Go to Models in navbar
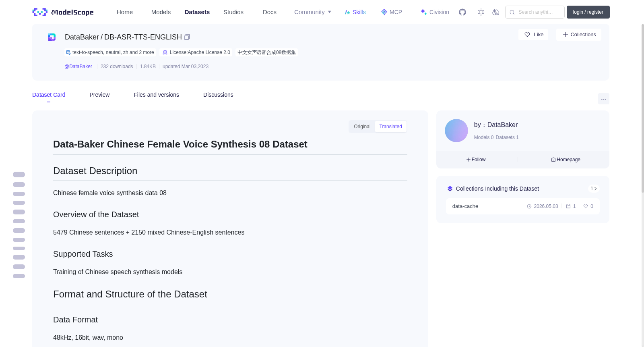Viewport: 644px width, 347px height. click(x=161, y=12)
